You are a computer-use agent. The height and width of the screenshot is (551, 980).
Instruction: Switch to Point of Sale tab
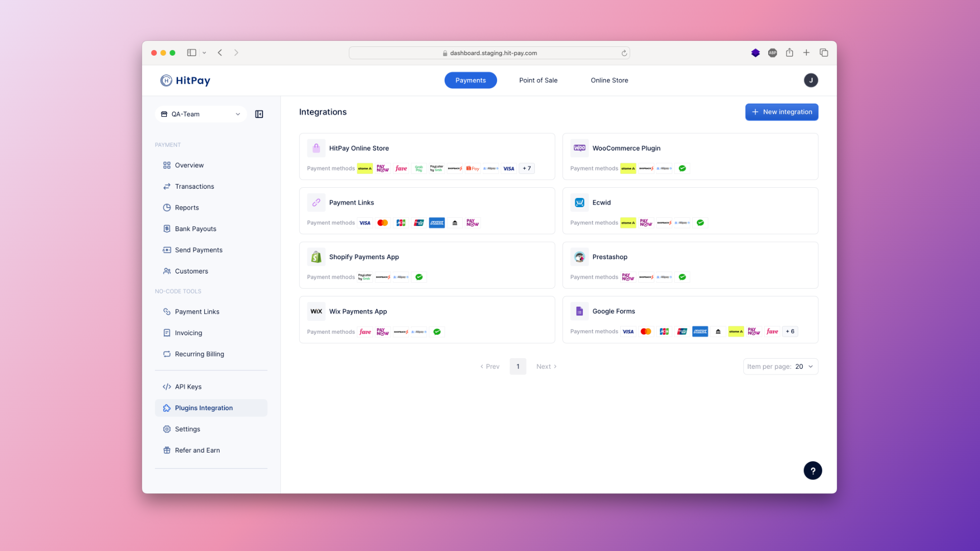[x=538, y=81]
